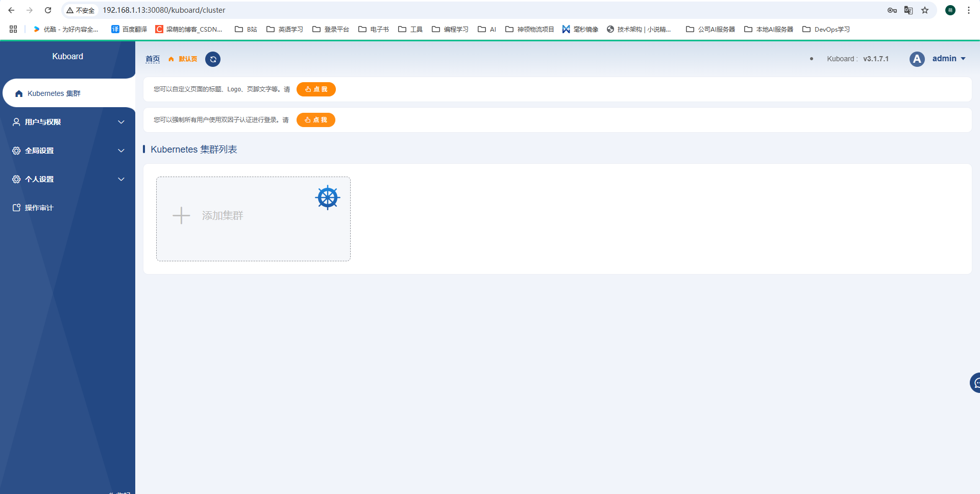The width and height of the screenshot is (980, 494).
Task: Open the Chrome three-dot menu
Action: (969, 10)
